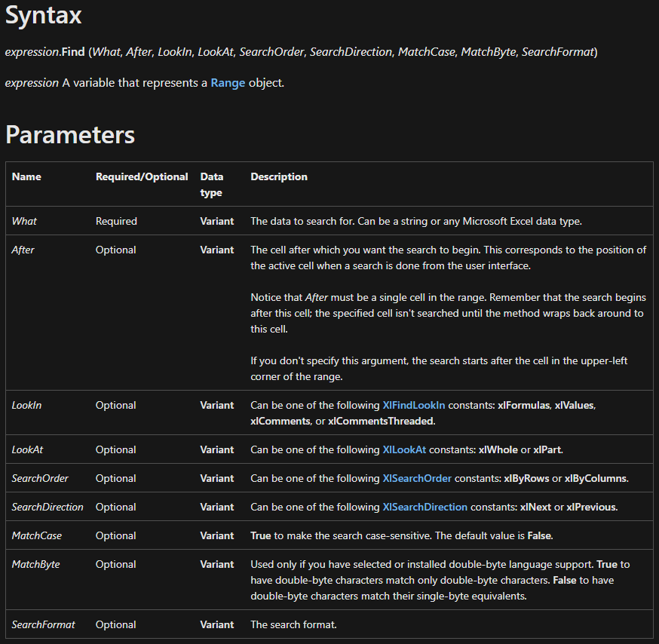Select the MatchCase parameter name cell

36,535
